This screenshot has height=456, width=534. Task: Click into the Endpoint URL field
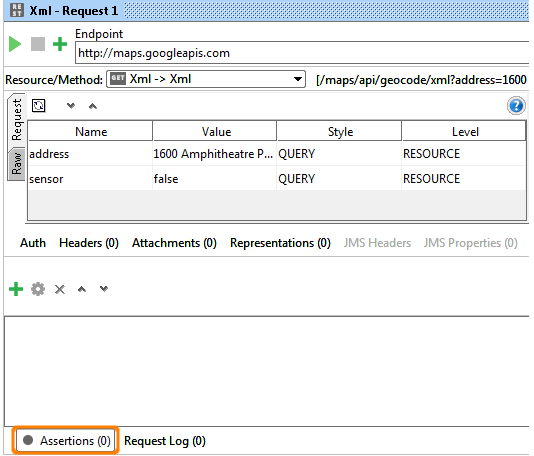(302, 53)
